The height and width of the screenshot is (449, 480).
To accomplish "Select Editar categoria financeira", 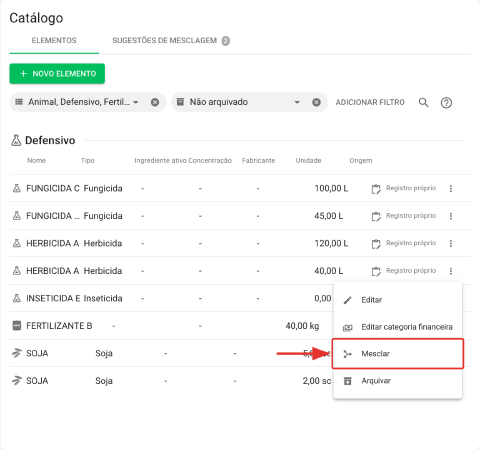I will (x=398, y=327).
